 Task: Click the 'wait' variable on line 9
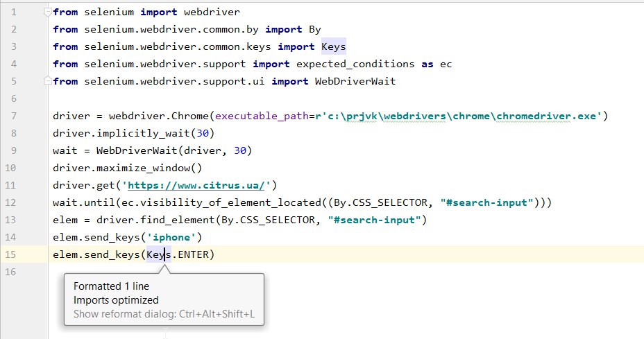point(65,150)
